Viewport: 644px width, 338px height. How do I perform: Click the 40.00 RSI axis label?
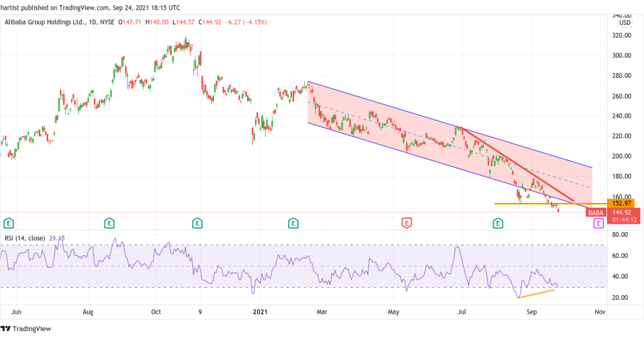click(621, 277)
